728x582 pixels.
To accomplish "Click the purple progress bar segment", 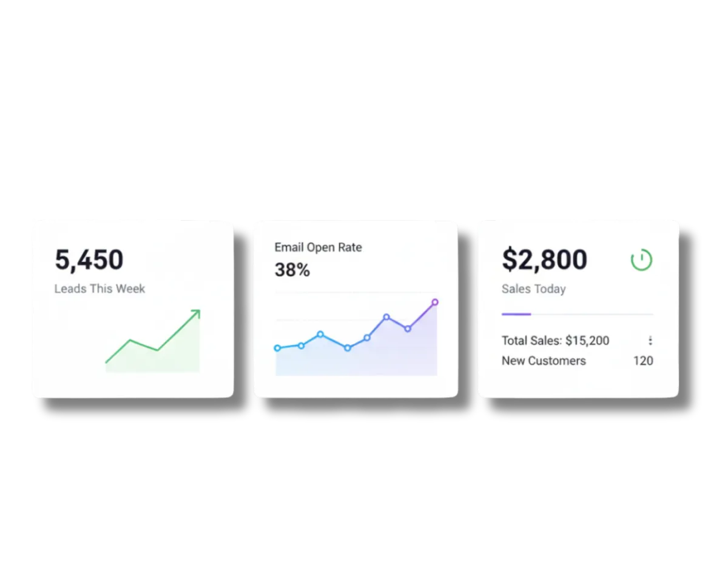I will [516, 314].
